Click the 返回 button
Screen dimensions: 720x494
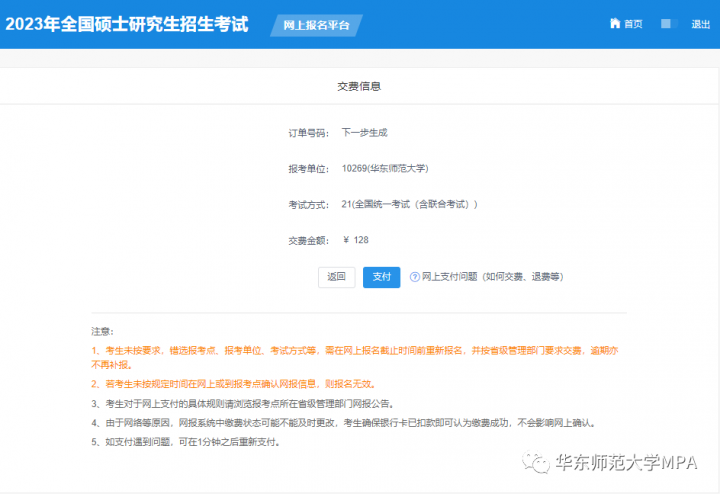[337, 277]
